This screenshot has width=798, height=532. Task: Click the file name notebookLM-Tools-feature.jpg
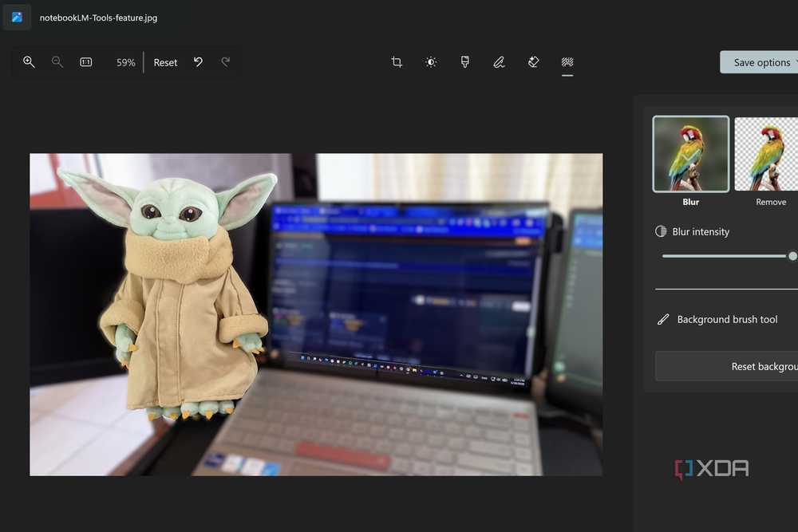[99, 18]
